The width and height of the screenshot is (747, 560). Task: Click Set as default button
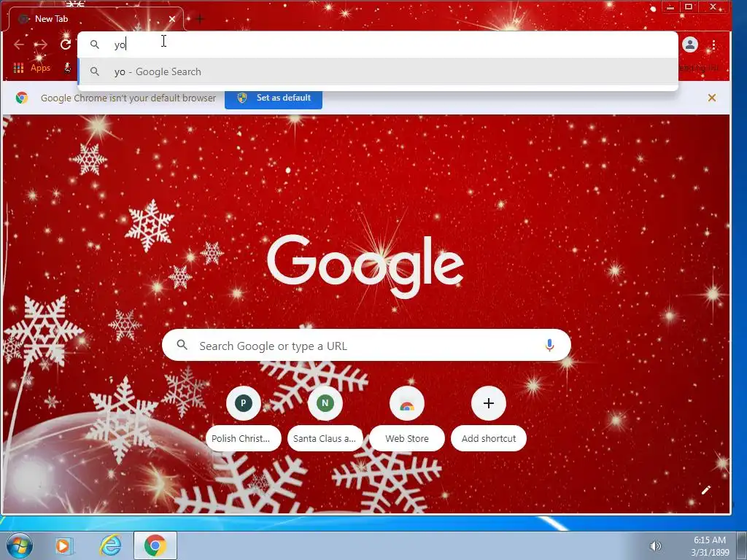pyautogui.click(x=274, y=98)
